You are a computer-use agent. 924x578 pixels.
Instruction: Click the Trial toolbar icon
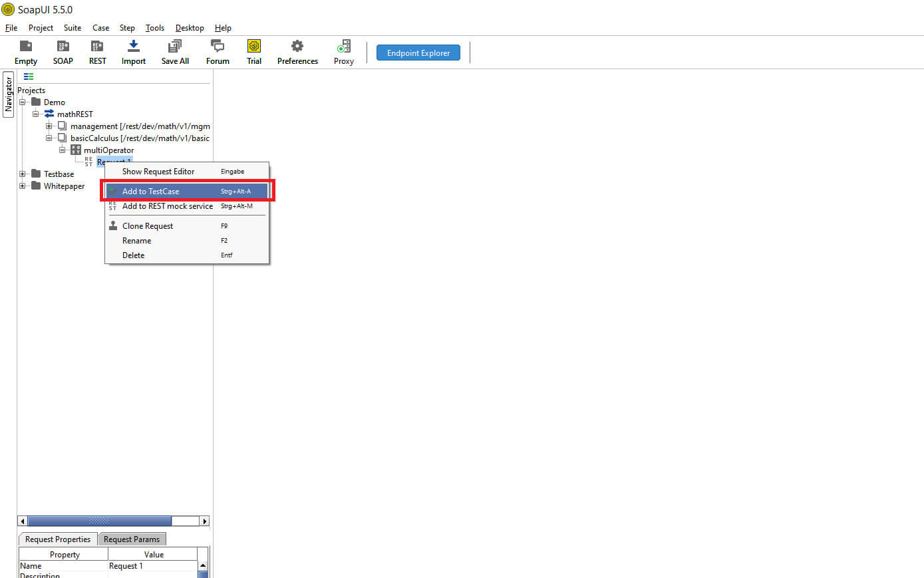(x=254, y=46)
